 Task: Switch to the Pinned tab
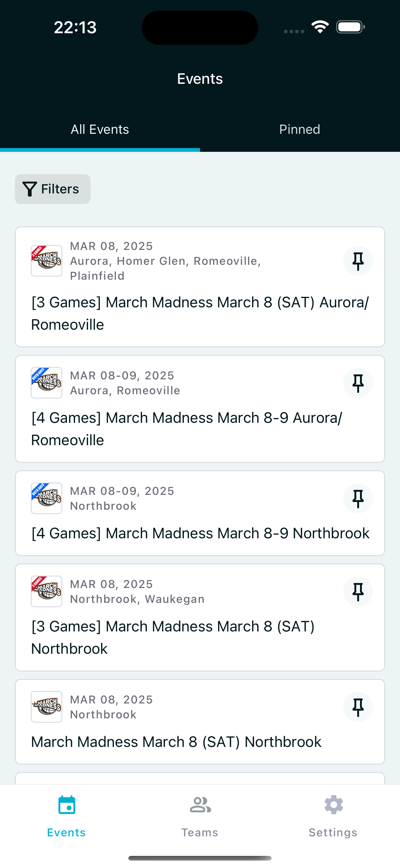(300, 129)
